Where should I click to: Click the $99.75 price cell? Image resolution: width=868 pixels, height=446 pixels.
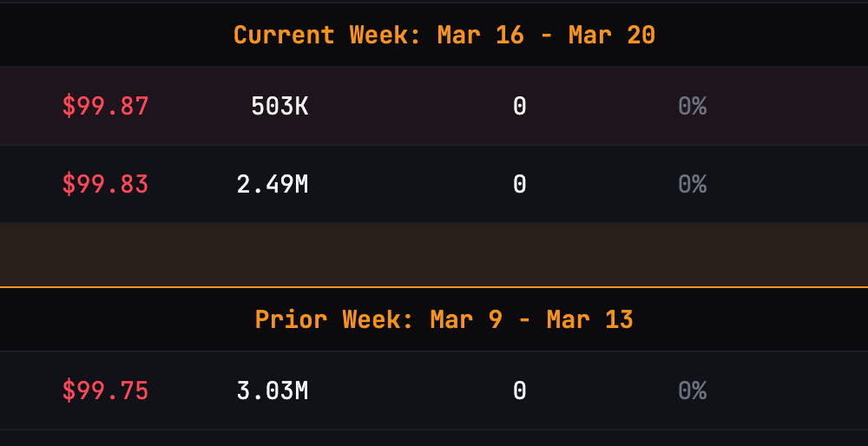[105, 391]
